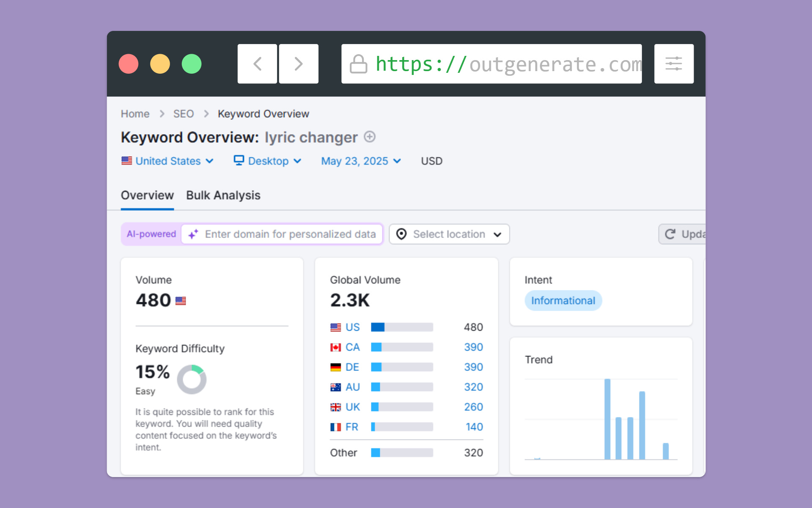The width and height of the screenshot is (812, 508).
Task: Open the United States country dropdown
Action: 167,161
